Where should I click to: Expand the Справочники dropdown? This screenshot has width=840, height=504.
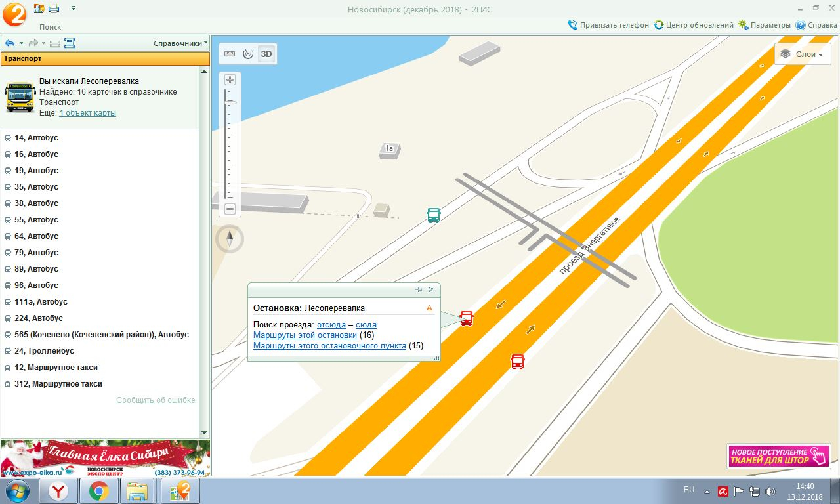click(x=180, y=43)
